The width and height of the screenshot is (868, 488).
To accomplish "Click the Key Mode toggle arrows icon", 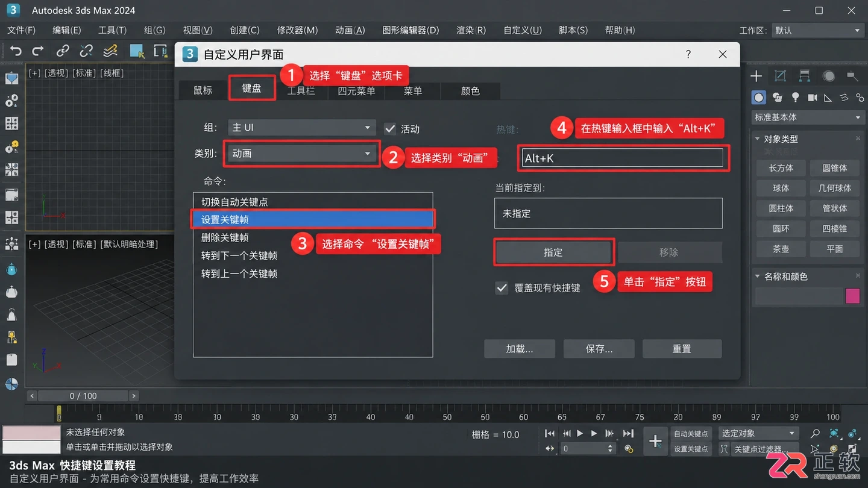I will [550, 449].
